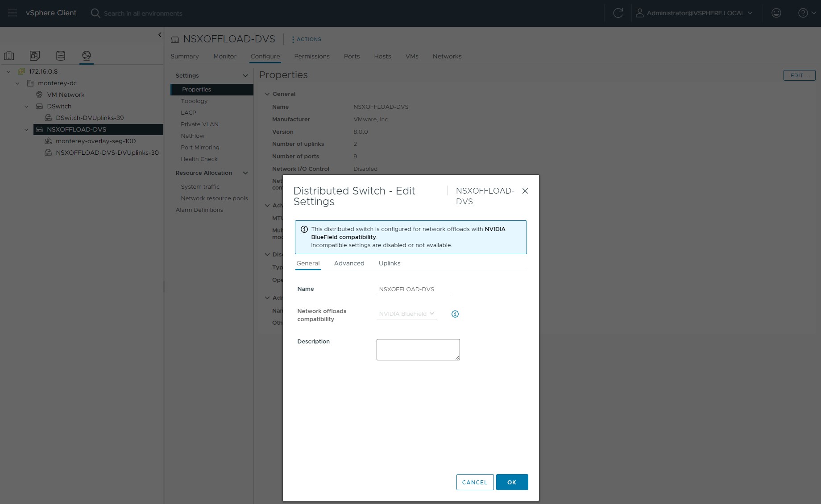Collapse the NSXOFFLOAD-DVS tree node
821x504 pixels.
tap(26, 129)
